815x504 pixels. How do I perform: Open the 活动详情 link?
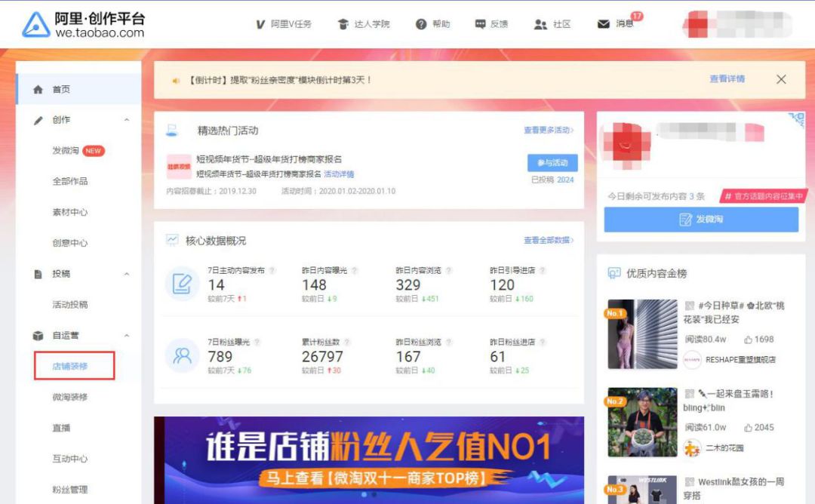[x=339, y=174]
